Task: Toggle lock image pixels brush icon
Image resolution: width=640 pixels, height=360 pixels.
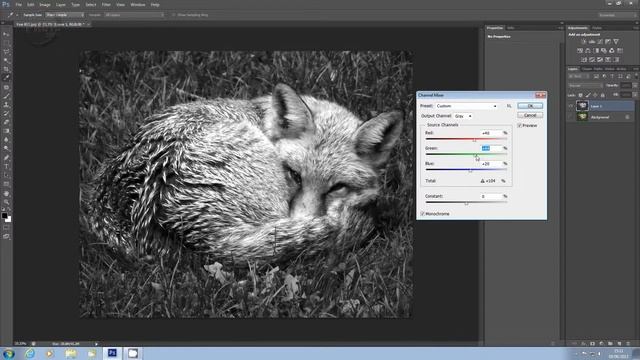Action: point(588,95)
